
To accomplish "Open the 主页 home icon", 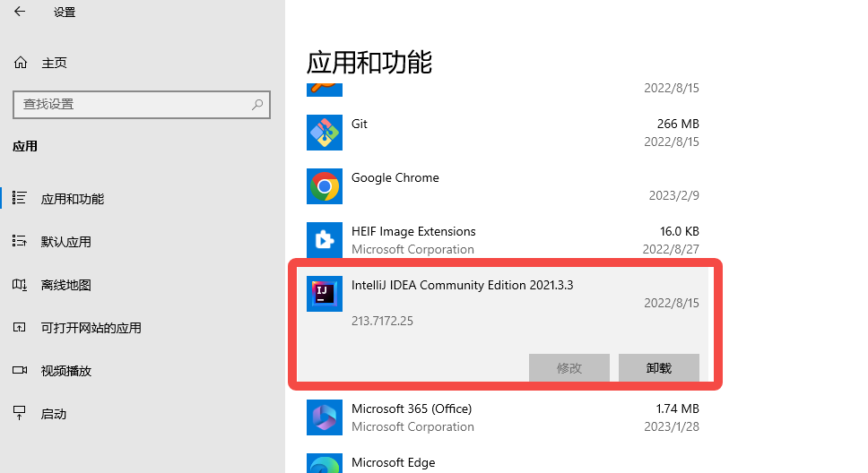I will click(x=21, y=63).
